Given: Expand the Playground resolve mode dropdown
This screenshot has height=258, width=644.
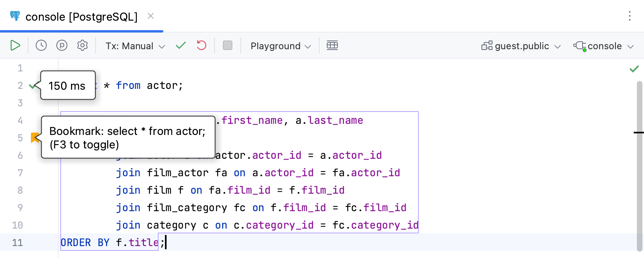Looking at the screenshot, I should click(280, 46).
